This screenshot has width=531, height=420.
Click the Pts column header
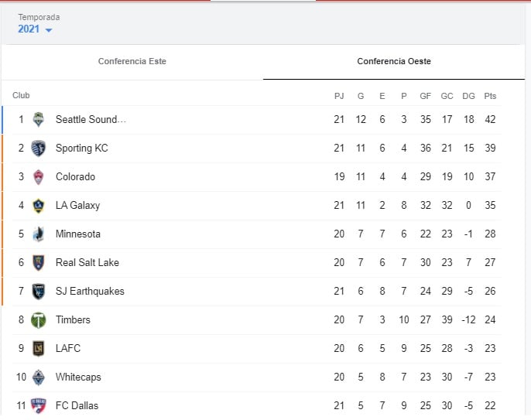[490, 96]
